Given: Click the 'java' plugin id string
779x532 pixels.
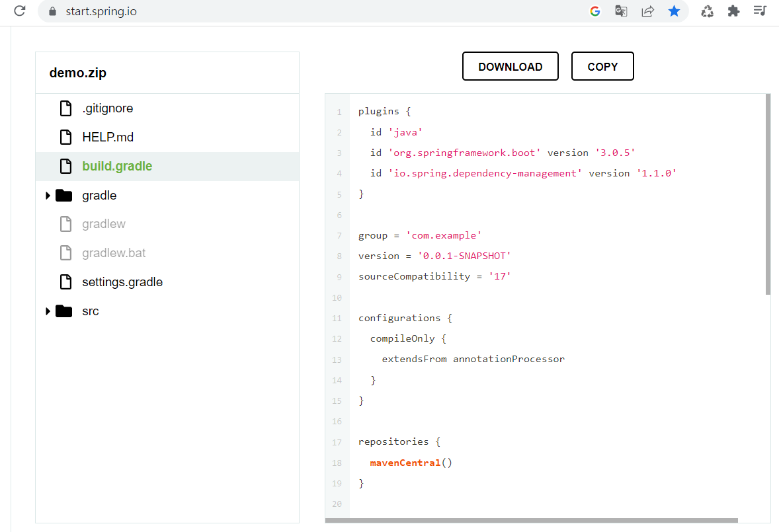Looking at the screenshot, I should [405, 132].
